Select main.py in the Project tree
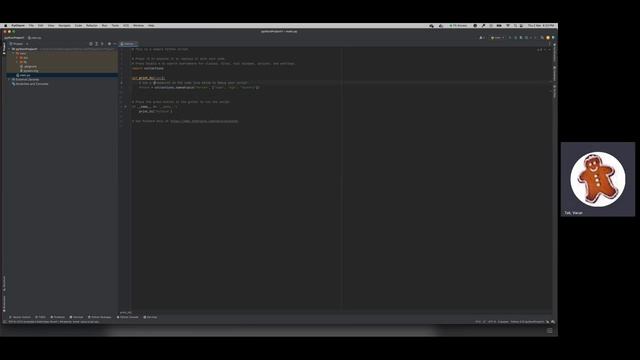 click(24, 75)
